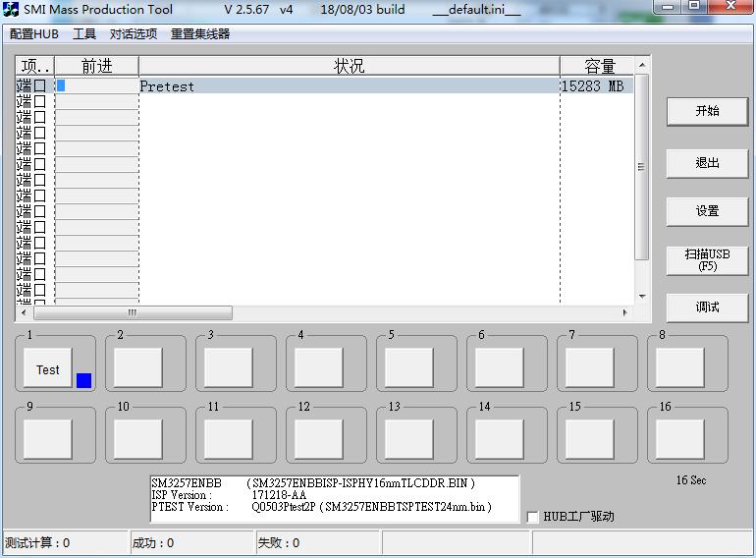Select port slot 5 box

[x=408, y=367]
